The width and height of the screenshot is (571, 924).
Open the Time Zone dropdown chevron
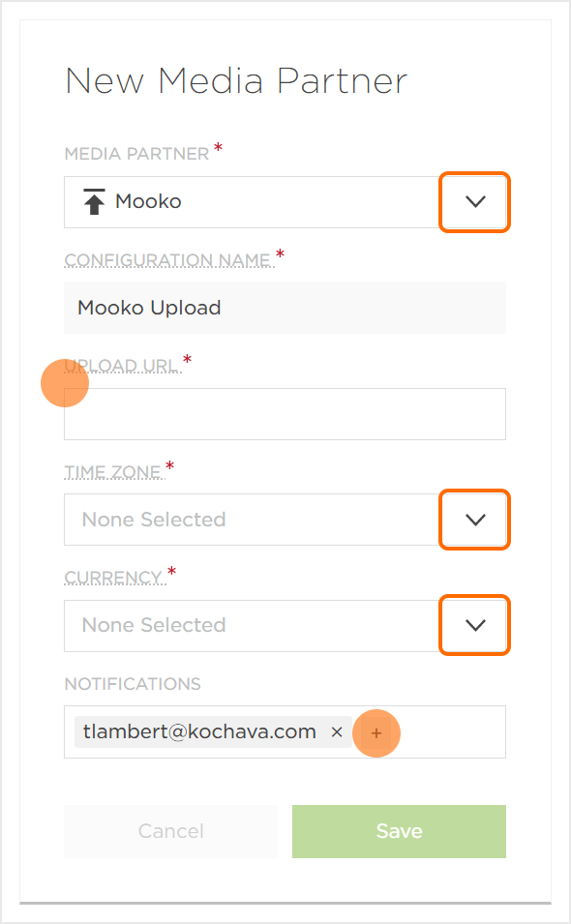tap(475, 520)
